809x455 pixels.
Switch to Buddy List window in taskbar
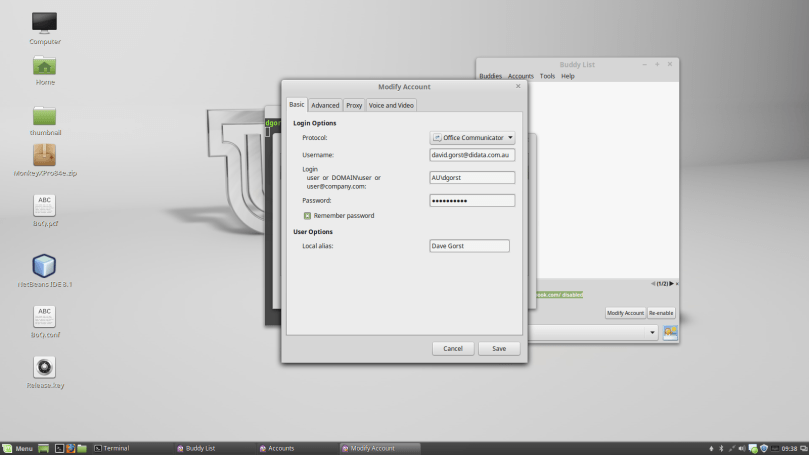[x=214, y=448]
